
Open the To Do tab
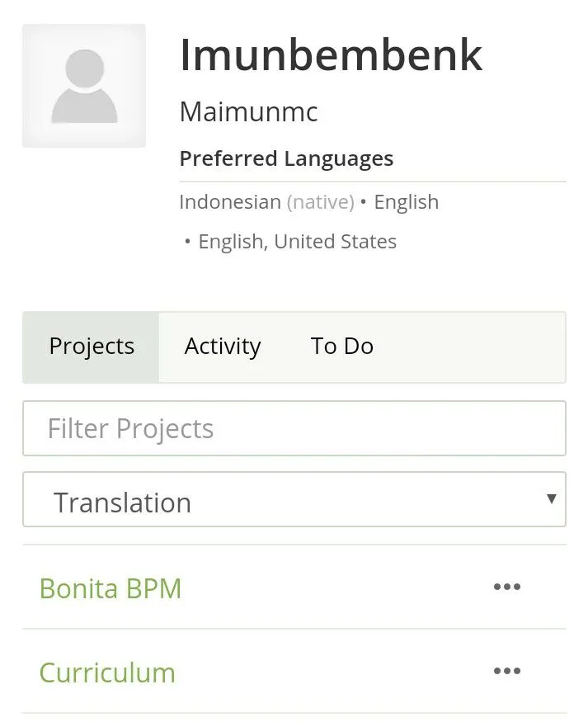pos(342,347)
